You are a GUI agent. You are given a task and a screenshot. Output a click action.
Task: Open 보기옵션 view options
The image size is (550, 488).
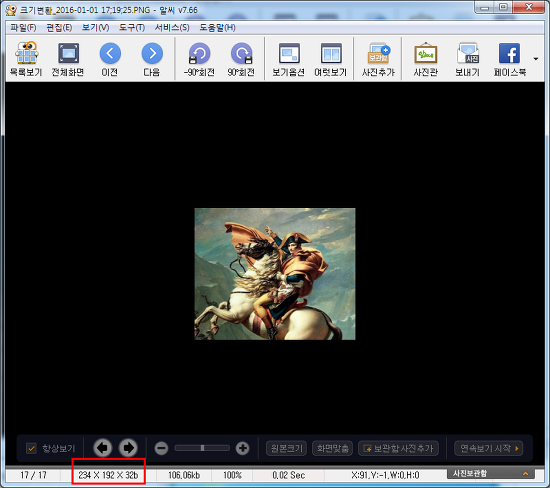[x=289, y=59]
